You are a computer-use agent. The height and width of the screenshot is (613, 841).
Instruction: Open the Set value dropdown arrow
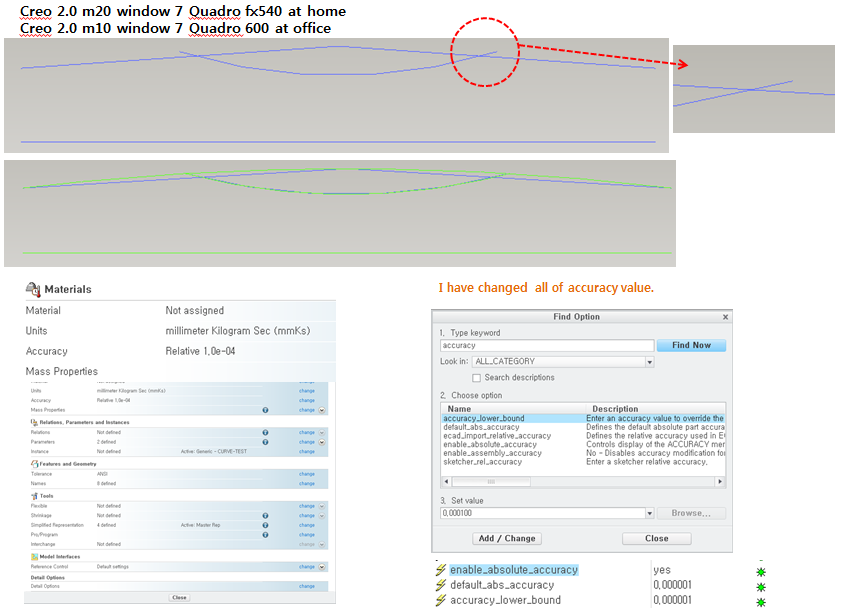click(x=650, y=513)
